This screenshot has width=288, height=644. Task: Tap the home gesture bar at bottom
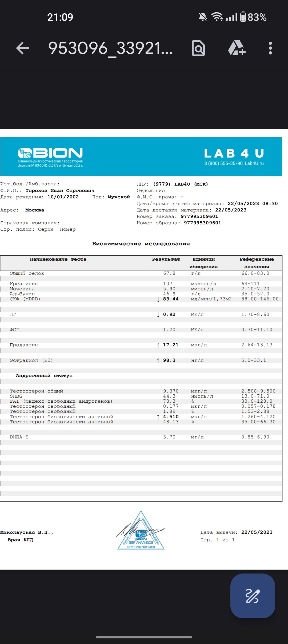pos(144,637)
